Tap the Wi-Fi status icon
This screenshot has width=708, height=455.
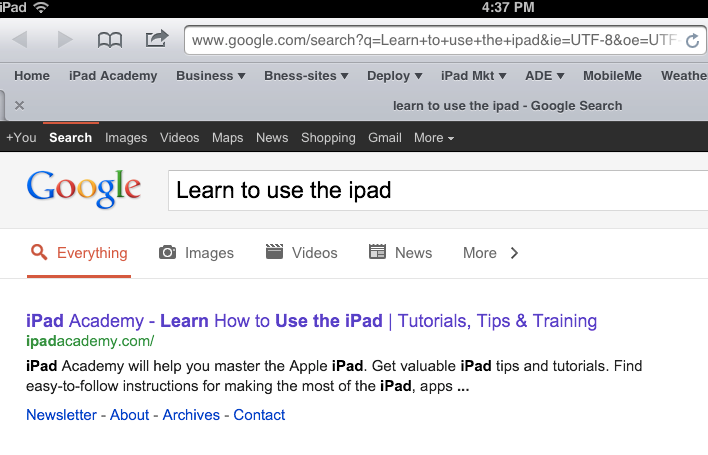pos(41,7)
